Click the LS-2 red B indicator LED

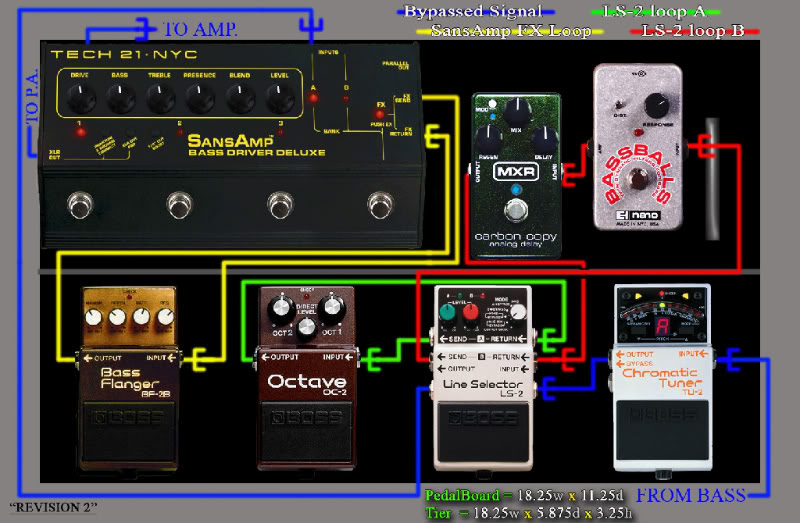(x=482, y=296)
